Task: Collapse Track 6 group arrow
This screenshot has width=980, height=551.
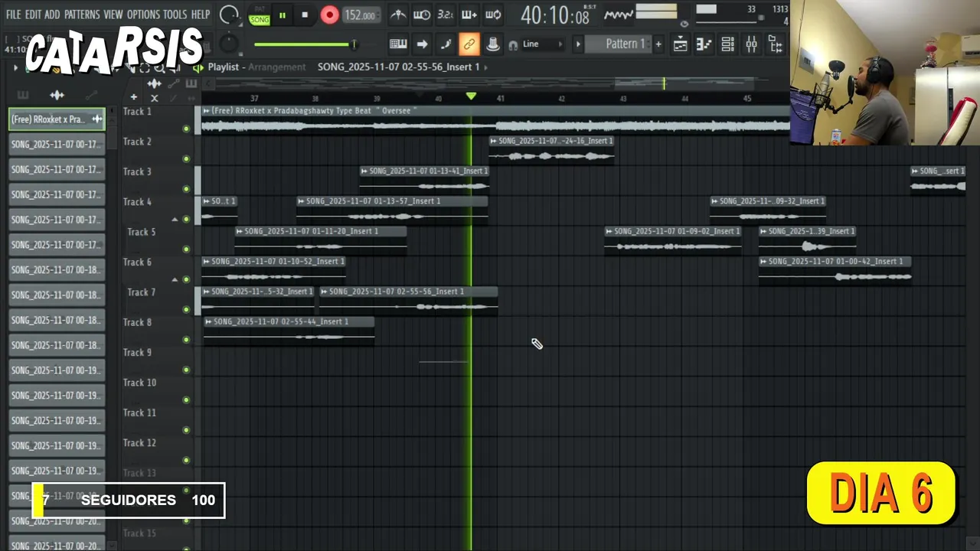Action: tap(175, 280)
